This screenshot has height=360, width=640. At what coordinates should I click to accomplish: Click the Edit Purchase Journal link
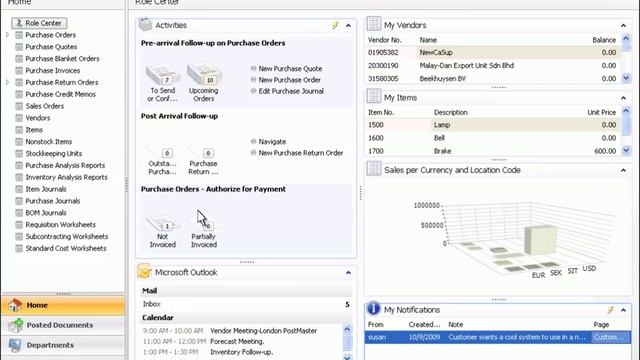pyautogui.click(x=291, y=91)
